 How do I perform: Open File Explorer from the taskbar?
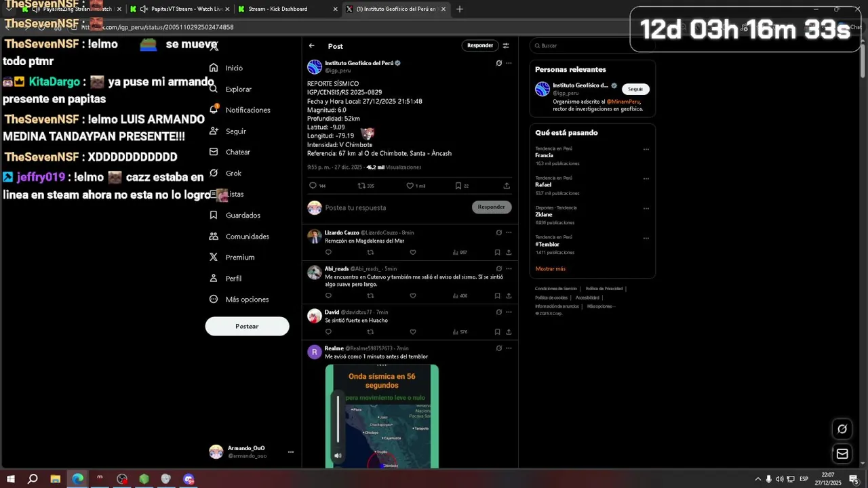click(56, 479)
